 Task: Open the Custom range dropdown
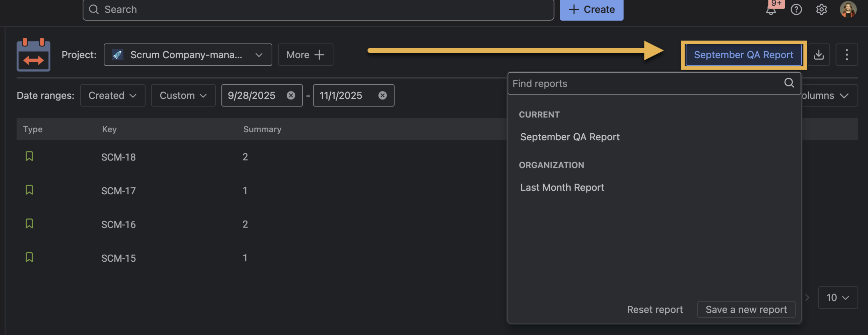coord(183,95)
